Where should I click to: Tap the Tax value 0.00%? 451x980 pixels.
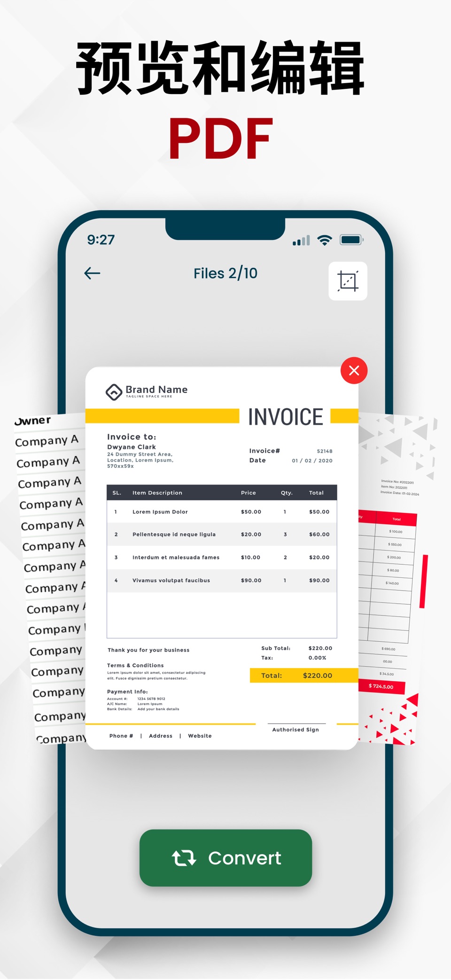(317, 658)
